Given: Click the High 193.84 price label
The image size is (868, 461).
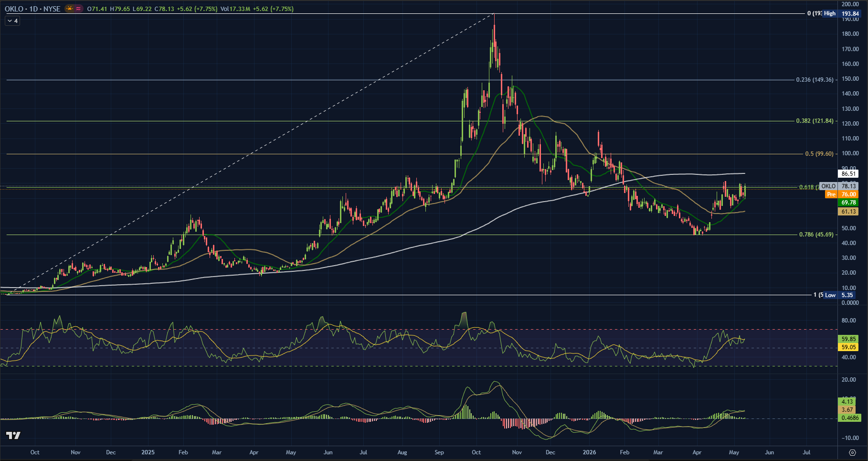Looking at the screenshot, I should 841,14.
